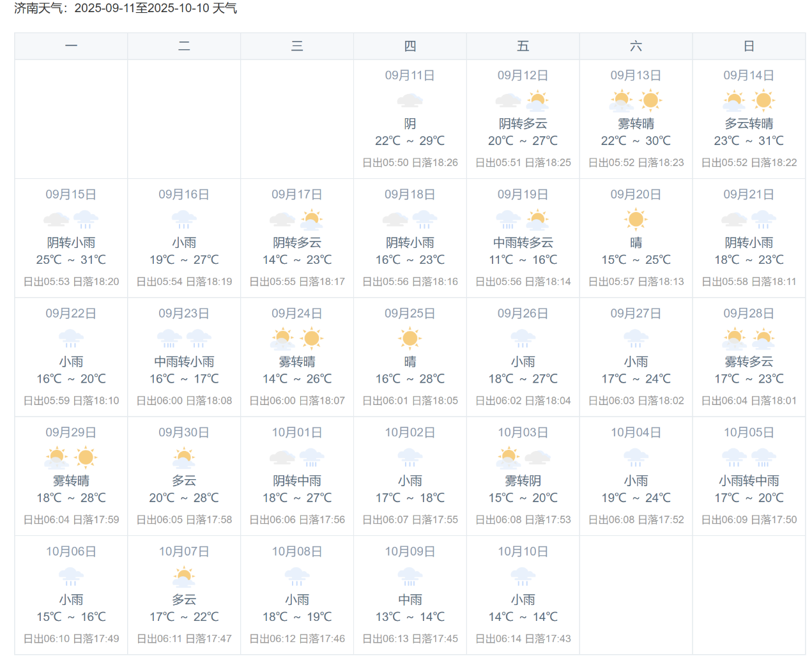The width and height of the screenshot is (812, 665).
Task: Click the cloud icon for 10月03日
Action: pyautogui.click(x=537, y=457)
